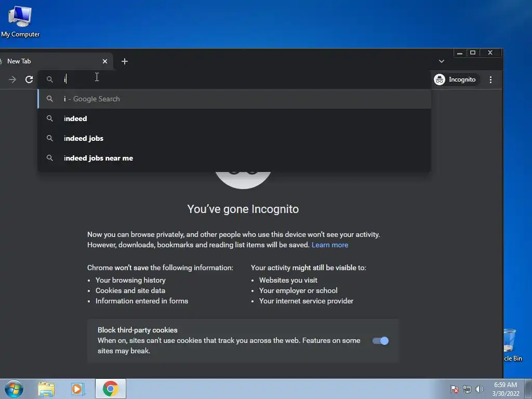Select the 'i - Google Search' suggestion
The image size is (532, 399).
point(234,99)
